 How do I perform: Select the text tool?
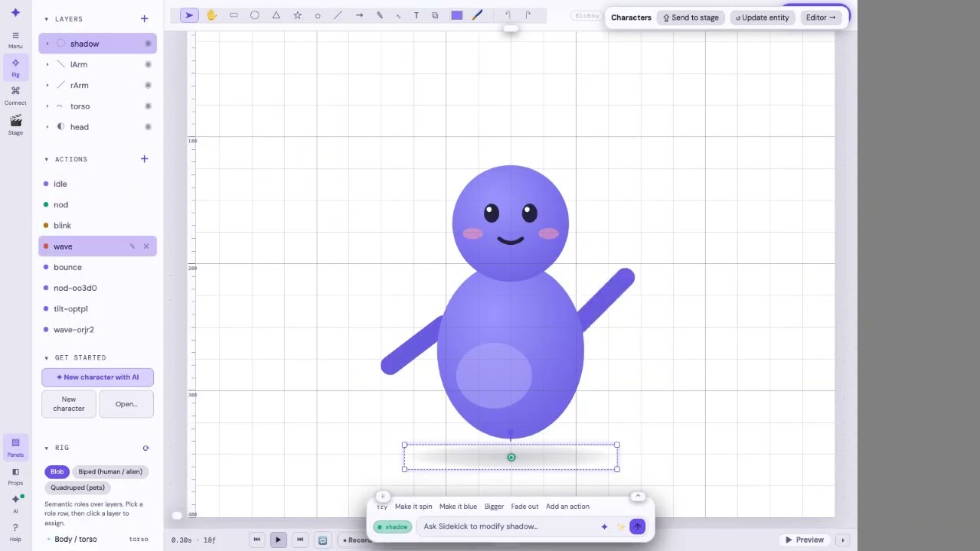tap(416, 15)
